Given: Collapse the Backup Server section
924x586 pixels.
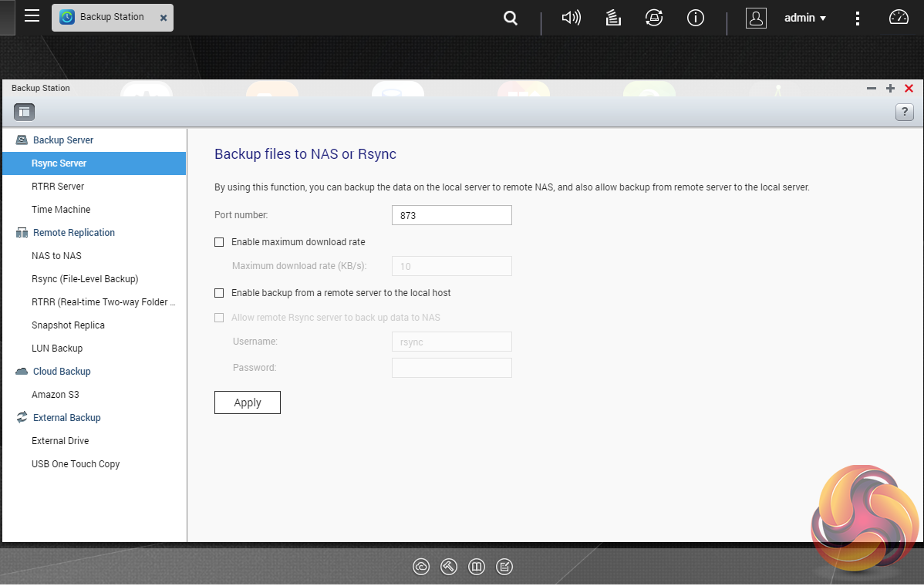Looking at the screenshot, I should (x=62, y=140).
